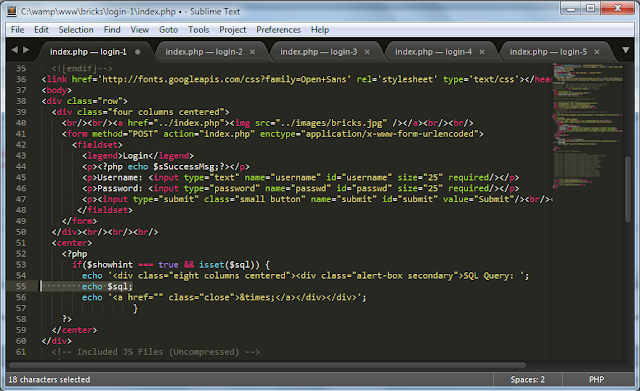Screen dimensions: 640x391
Task: Click the '18 characters selected' status text
Action: [49, 380]
